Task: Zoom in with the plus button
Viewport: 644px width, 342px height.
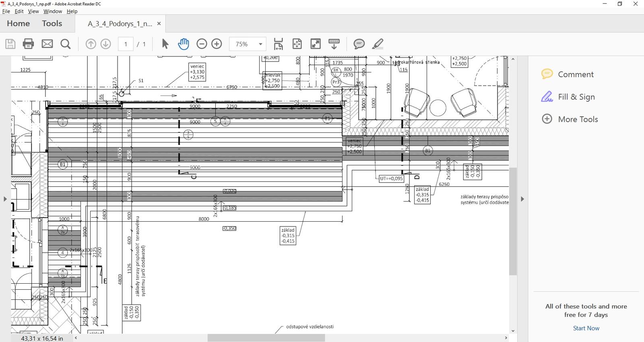Action: (217, 44)
